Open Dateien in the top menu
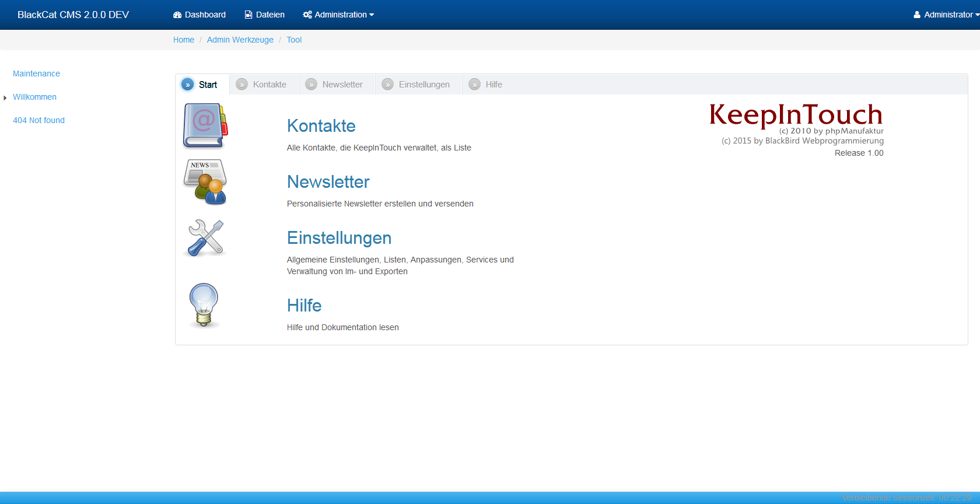Screen dimensions: 980x504 pos(265,15)
